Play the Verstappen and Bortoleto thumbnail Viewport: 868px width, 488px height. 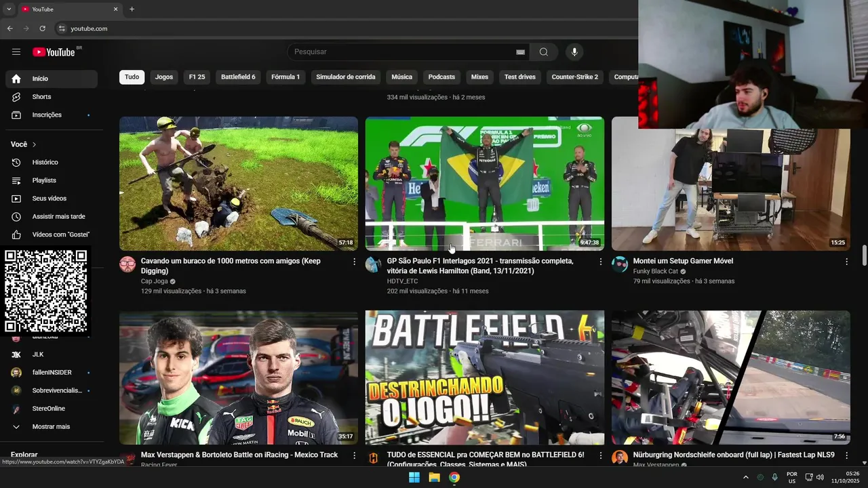tap(239, 378)
